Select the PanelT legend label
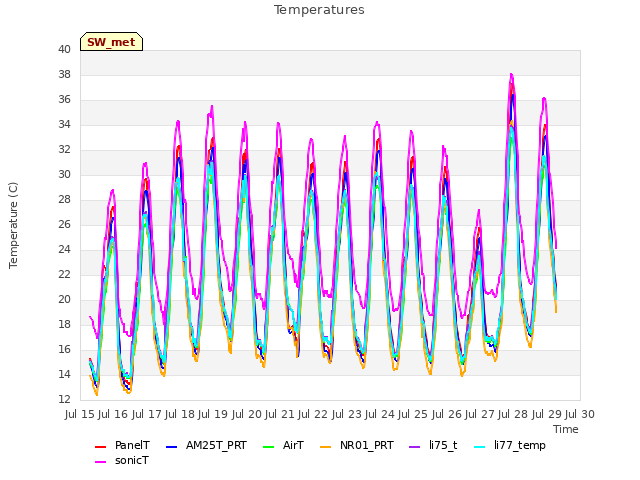Image resolution: width=640 pixels, height=480 pixels. coord(132,445)
